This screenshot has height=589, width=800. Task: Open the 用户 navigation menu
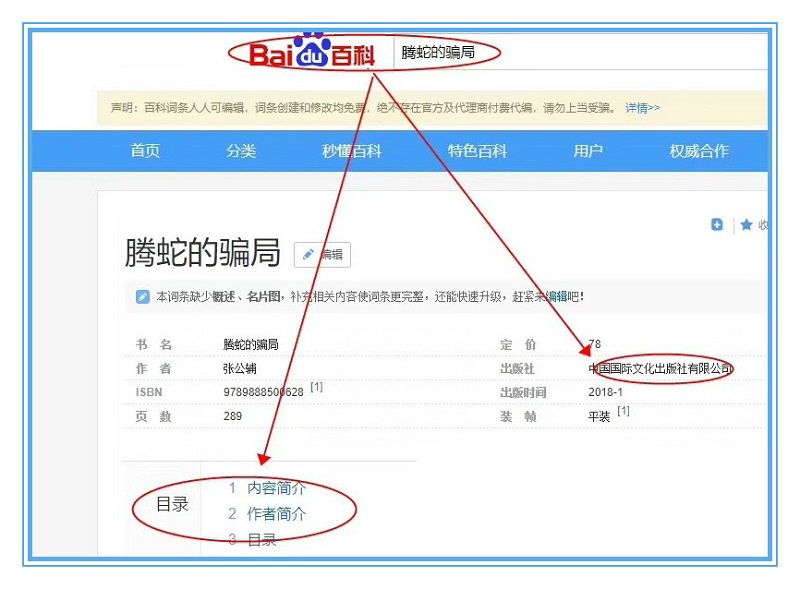pyautogui.click(x=588, y=151)
